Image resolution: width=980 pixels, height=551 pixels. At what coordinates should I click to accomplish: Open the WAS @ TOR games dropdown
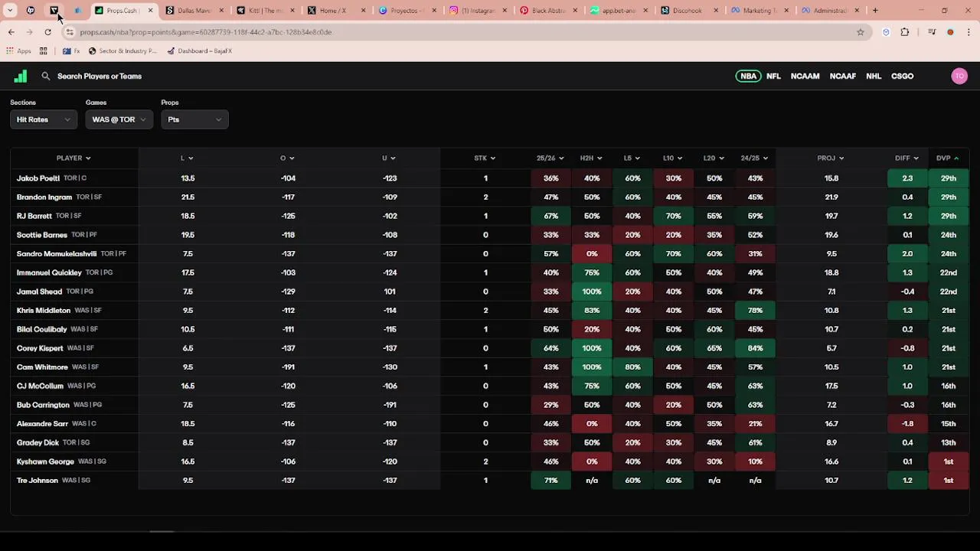pyautogui.click(x=119, y=119)
